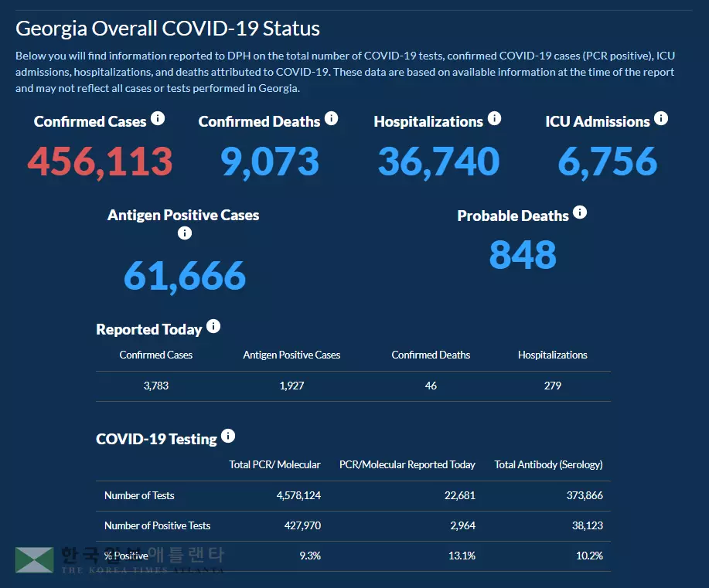Click info icon beside Reported Today
This screenshot has height=588, width=709.
coord(213,326)
